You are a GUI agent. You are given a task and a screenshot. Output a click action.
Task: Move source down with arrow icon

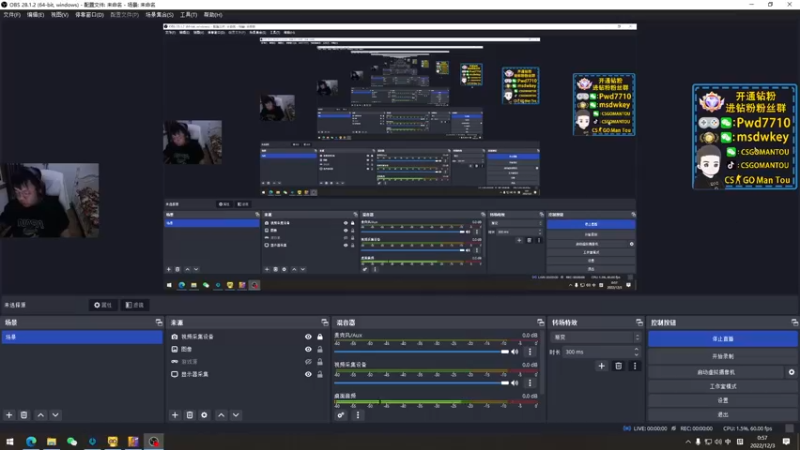click(236, 415)
